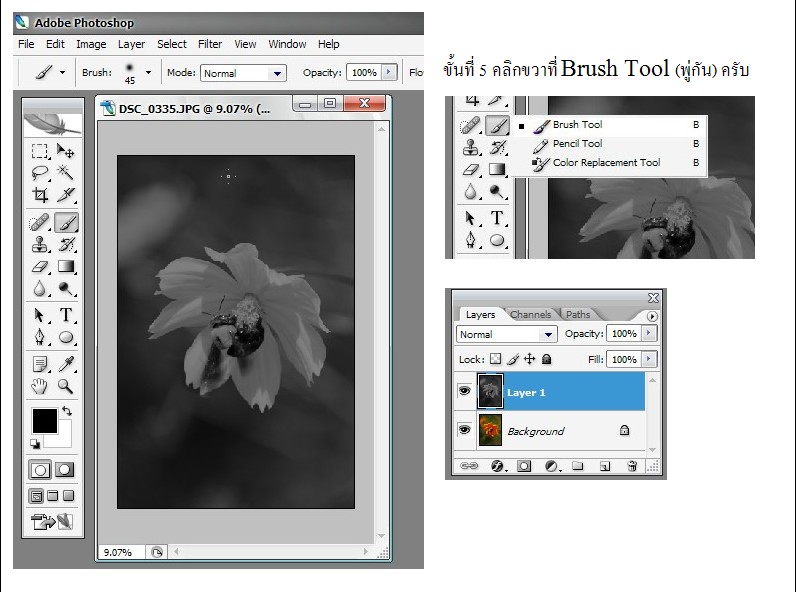Switch to the Channels tab
The image size is (796, 592).
point(530,314)
